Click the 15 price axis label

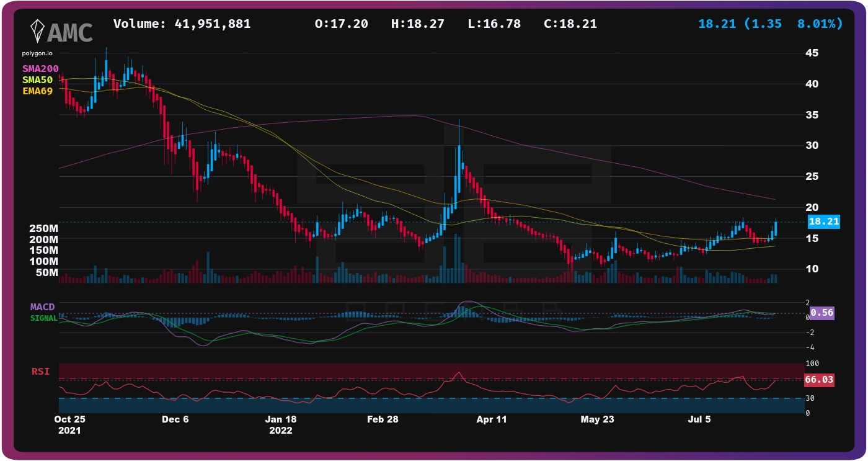click(x=812, y=238)
